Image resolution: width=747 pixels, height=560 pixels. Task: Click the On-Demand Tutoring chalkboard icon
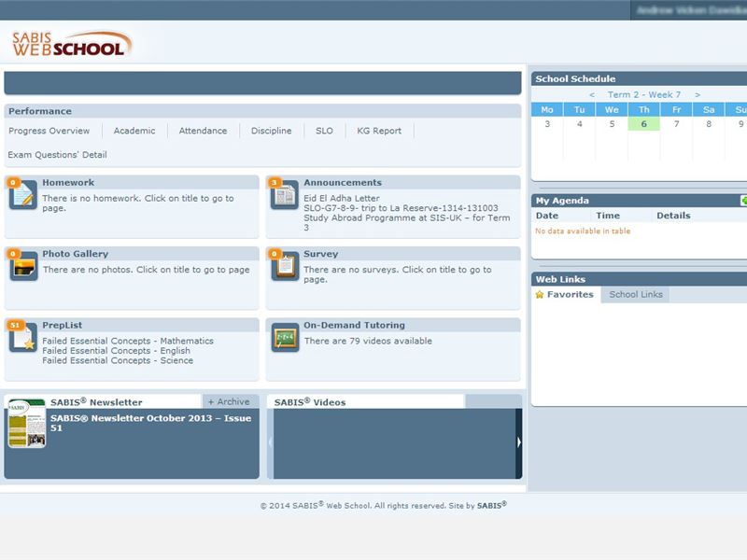[285, 338]
